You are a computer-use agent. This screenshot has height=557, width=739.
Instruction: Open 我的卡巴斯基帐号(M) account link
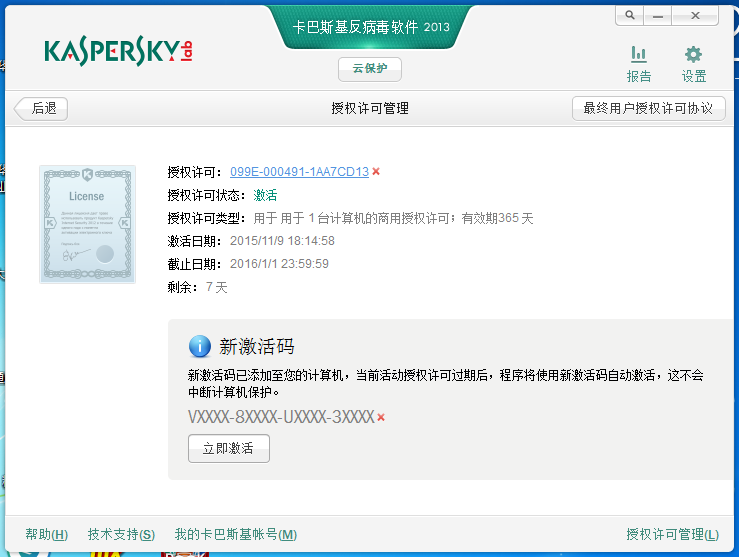236,534
